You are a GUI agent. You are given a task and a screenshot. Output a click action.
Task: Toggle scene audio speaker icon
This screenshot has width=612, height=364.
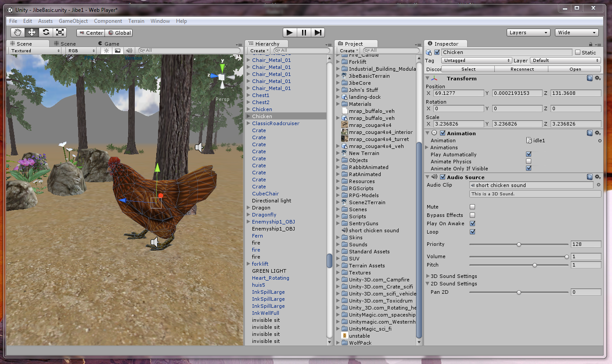click(x=129, y=50)
